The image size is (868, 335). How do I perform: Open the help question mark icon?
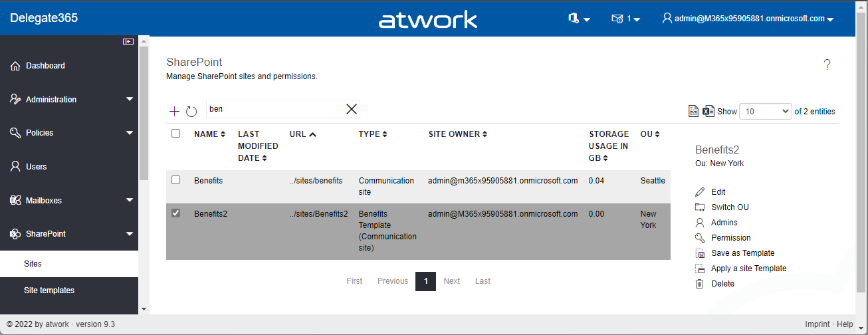coord(827,64)
